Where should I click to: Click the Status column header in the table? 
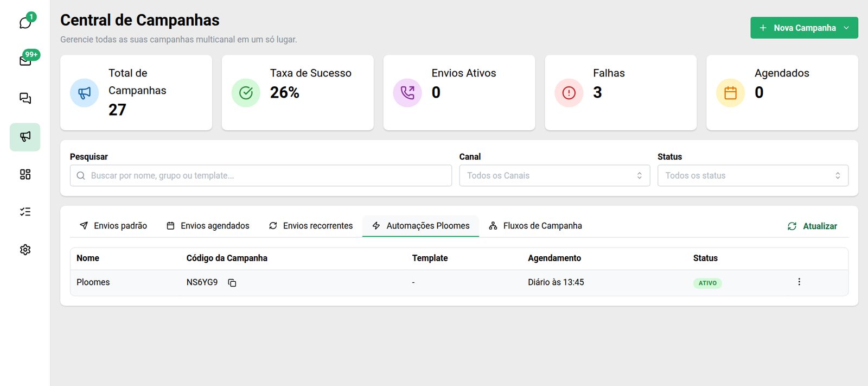tap(705, 258)
